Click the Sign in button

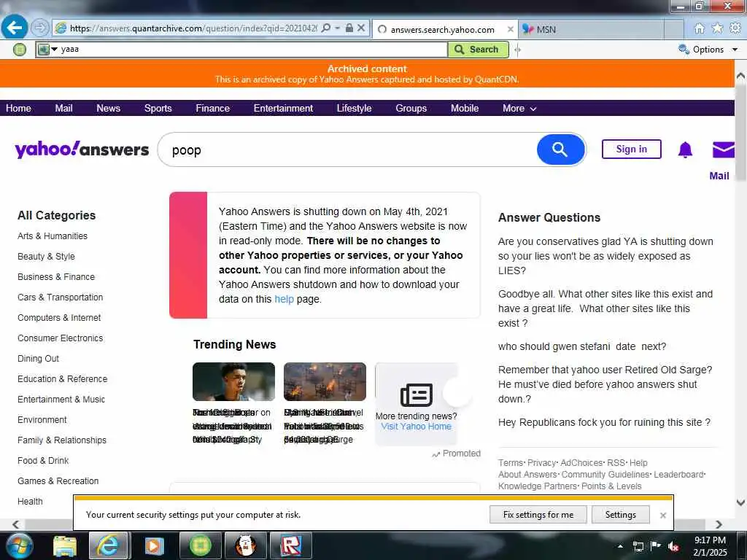(631, 149)
